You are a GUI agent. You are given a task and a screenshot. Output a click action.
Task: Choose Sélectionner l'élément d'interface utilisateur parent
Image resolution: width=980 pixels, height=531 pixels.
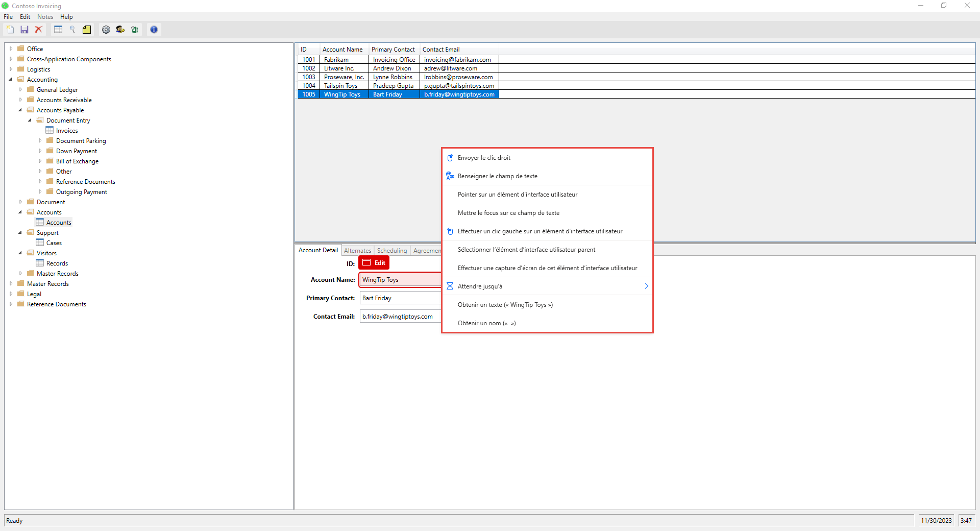click(547, 250)
